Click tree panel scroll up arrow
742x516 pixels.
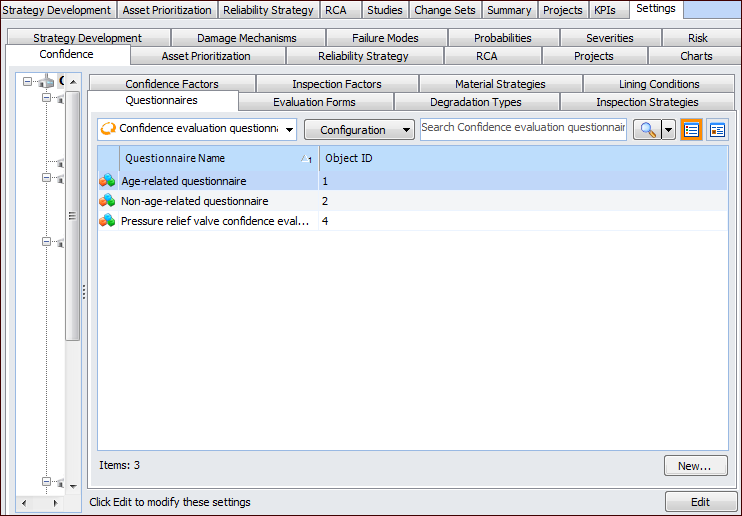coord(73,82)
